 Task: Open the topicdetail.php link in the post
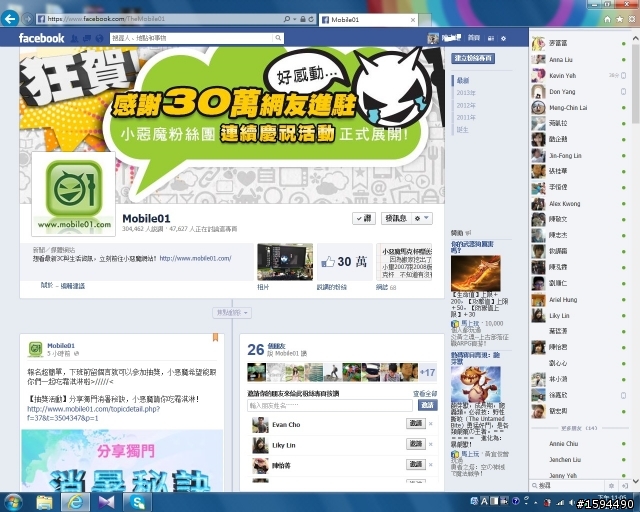(93, 413)
